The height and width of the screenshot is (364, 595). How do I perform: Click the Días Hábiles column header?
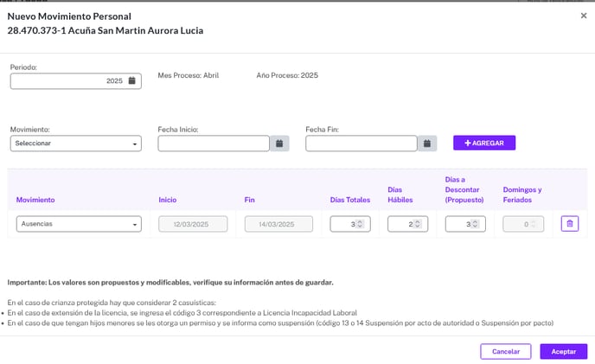point(400,195)
